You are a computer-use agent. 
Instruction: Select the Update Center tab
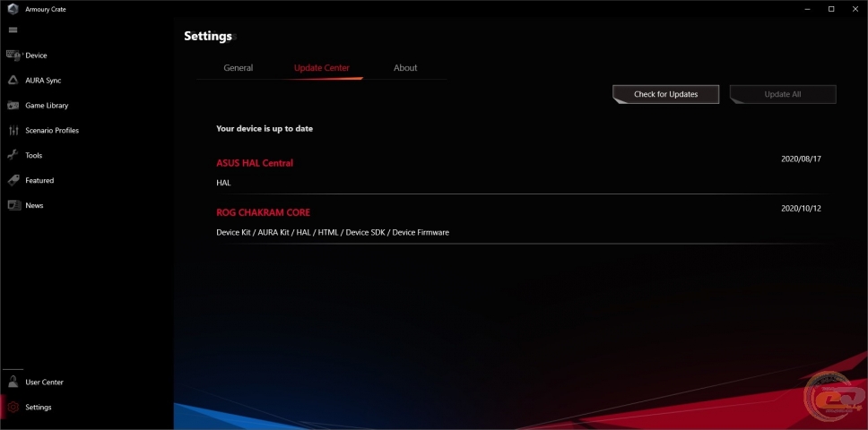pyautogui.click(x=322, y=68)
